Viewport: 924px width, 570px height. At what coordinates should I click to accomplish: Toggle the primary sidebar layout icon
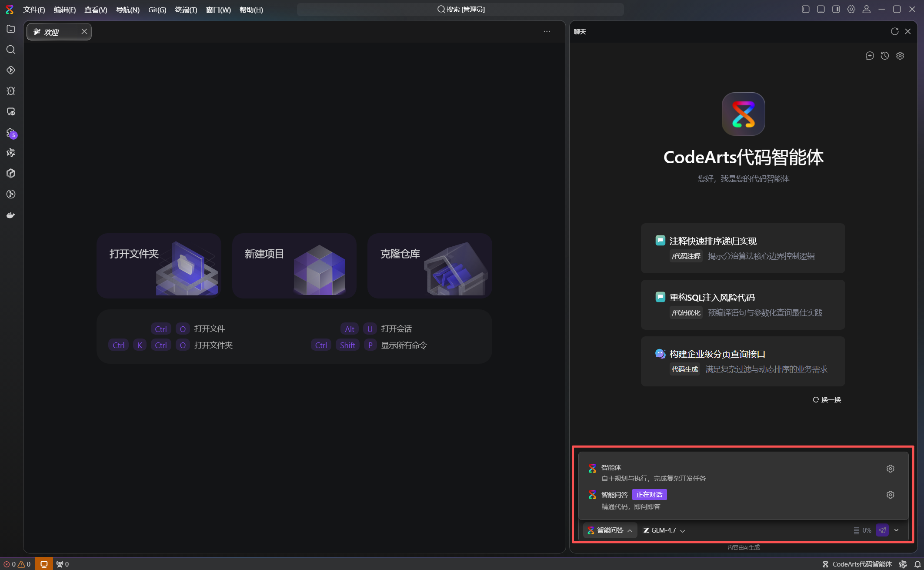(x=806, y=9)
